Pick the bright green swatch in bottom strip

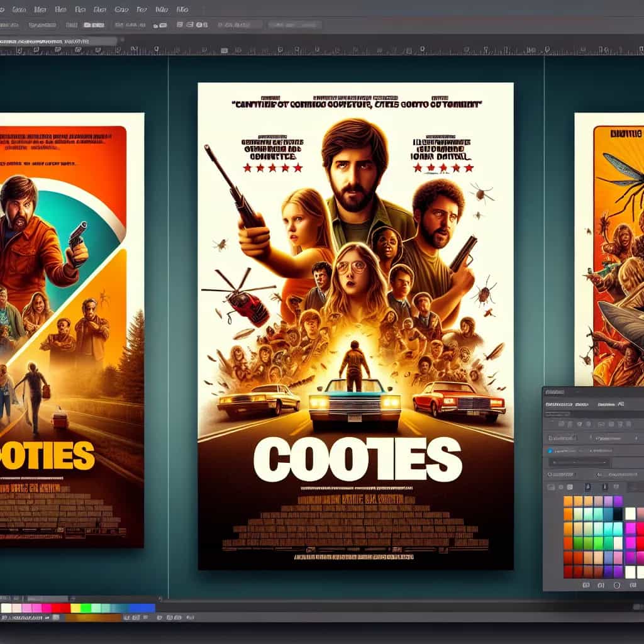click(x=86, y=608)
